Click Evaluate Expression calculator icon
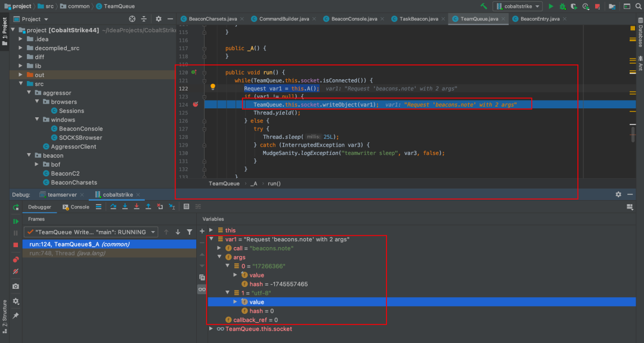This screenshot has height=343, width=644. [187, 207]
